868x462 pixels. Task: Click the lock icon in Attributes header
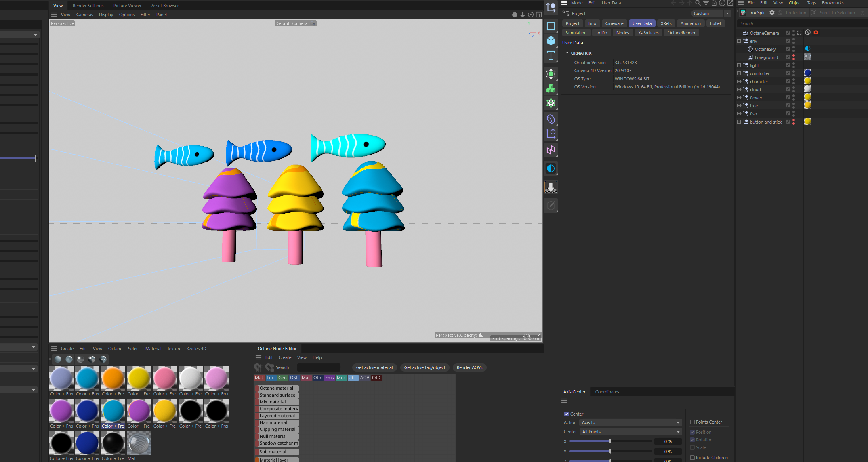(x=714, y=3)
